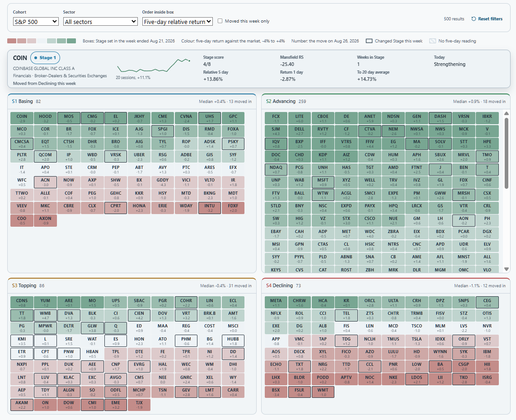The width and height of the screenshot is (516, 420).
Task: Open the Sector dropdown showing All sectors
Action: click(x=100, y=22)
